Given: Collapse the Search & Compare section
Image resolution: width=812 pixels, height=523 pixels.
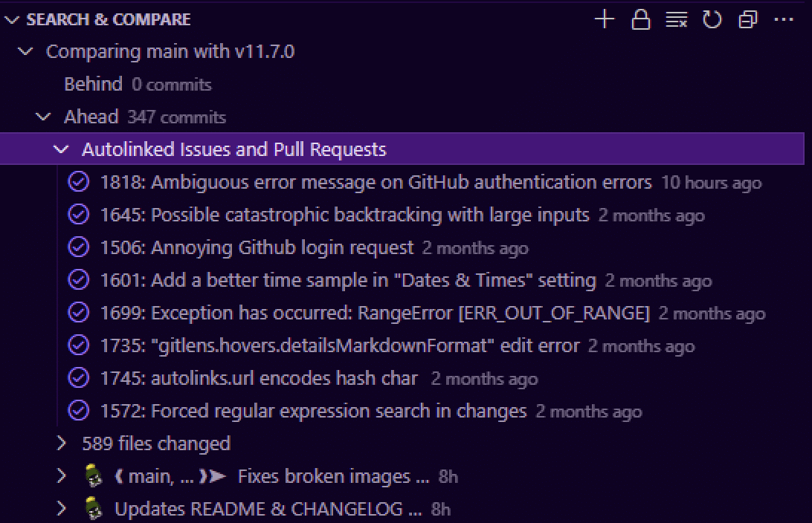Looking at the screenshot, I should tap(12, 19).
